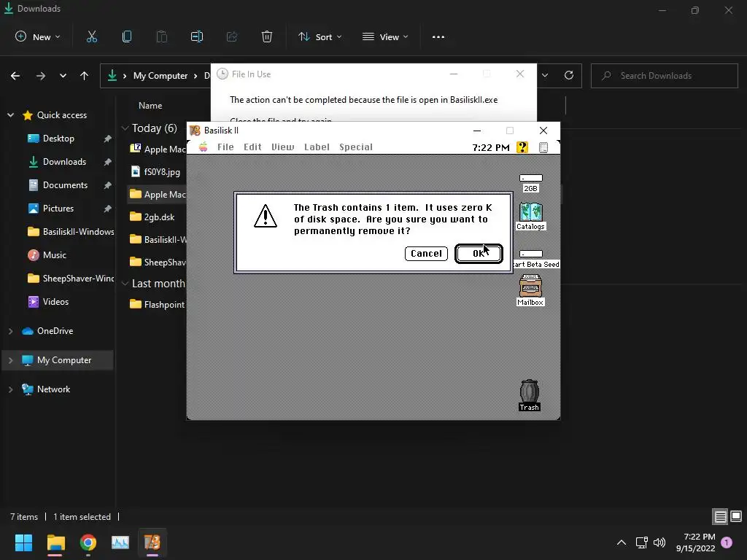Open Desktop in Quick access
Screen dimensions: 747x560
point(58,139)
